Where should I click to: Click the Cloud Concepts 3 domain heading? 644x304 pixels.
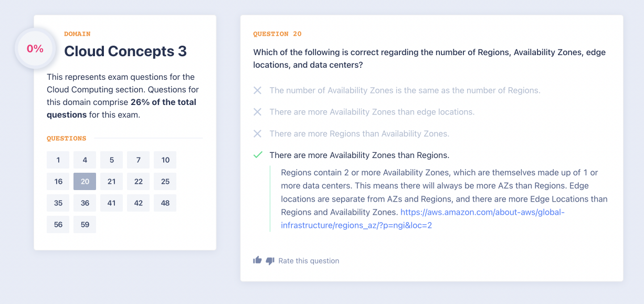tap(125, 51)
